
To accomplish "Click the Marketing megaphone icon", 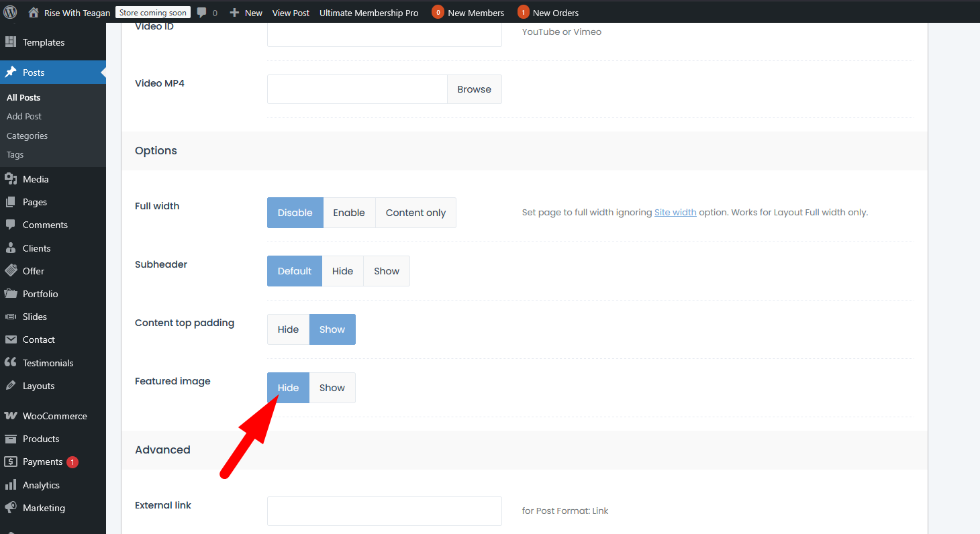I will (x=11, y=508).
